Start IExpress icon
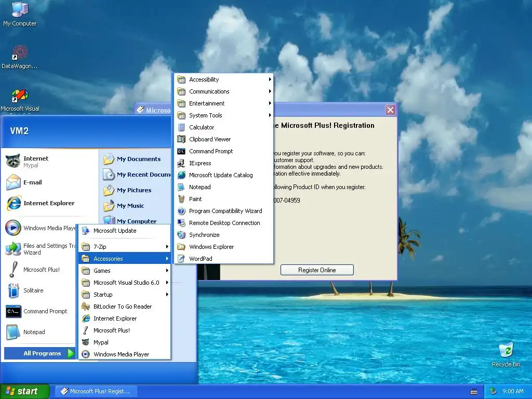The width and height of the screenshot is (532, 399). point(181,163)
